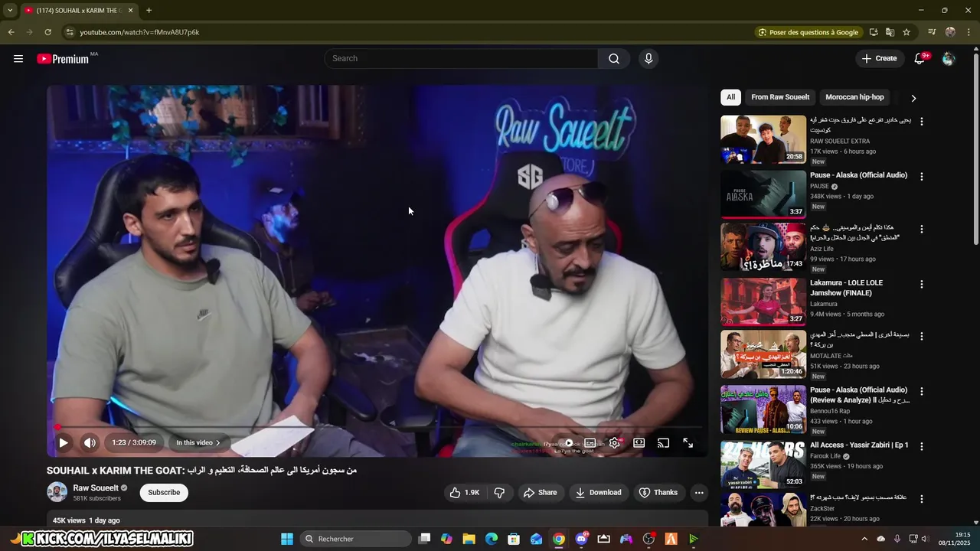The height and width of the screenshot is (551, 980).
Task: Install app icon in address bar
Action: [x=874, y=32]
